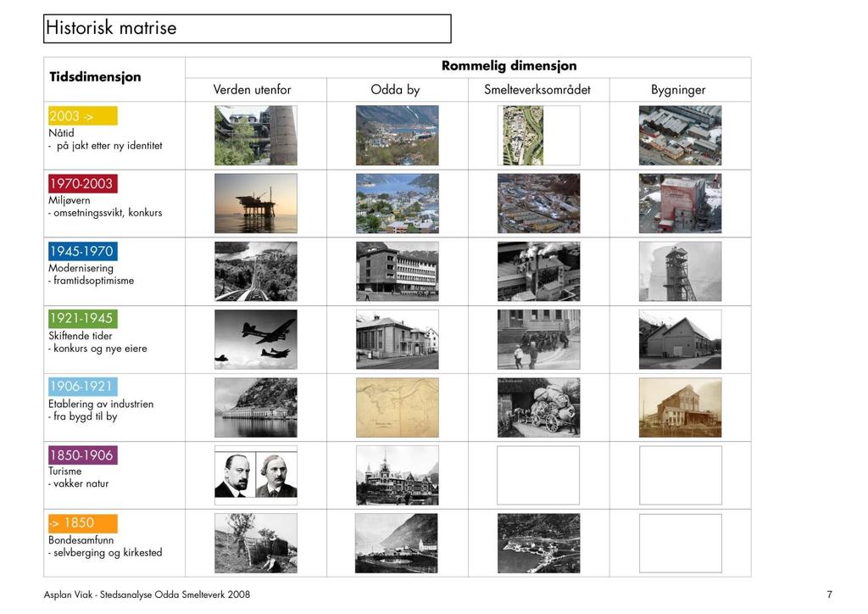
Task: Select the text 'framtidsoptimisme'
Action: 93,281
